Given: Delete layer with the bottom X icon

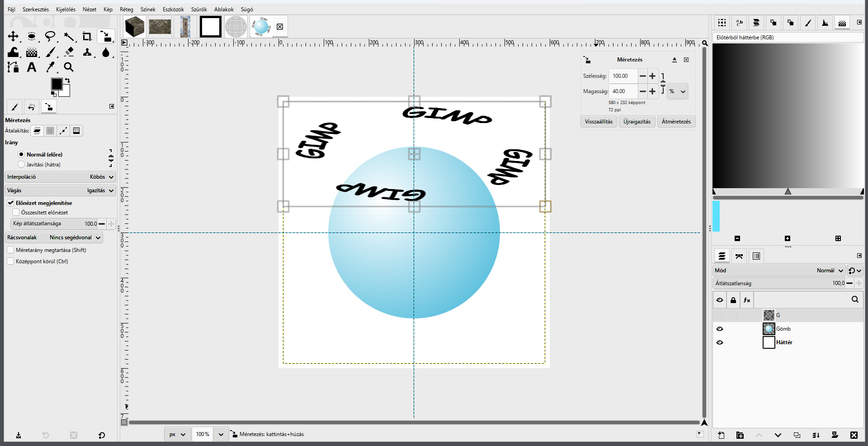Looking at the screenshot, I should [854, 435].
